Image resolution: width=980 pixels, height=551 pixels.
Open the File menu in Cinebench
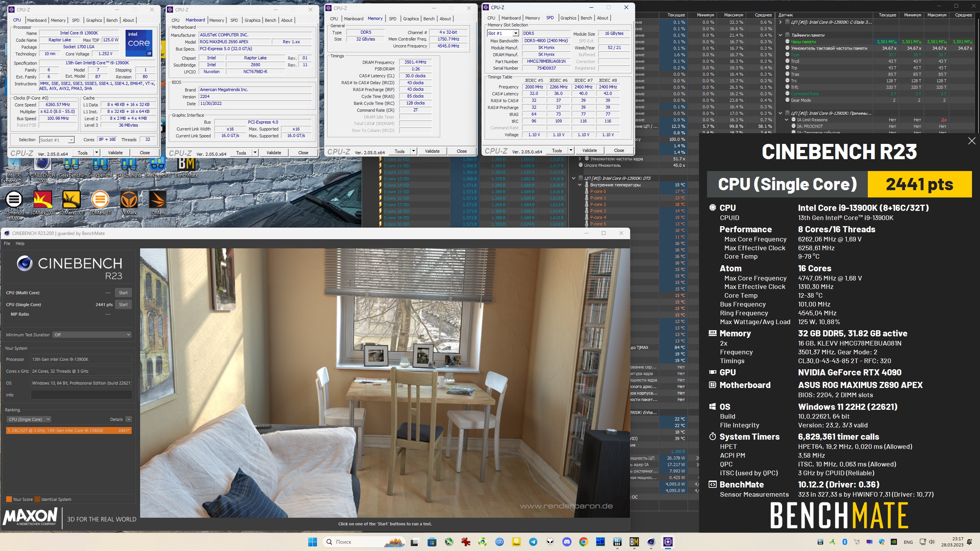(7, 243)
